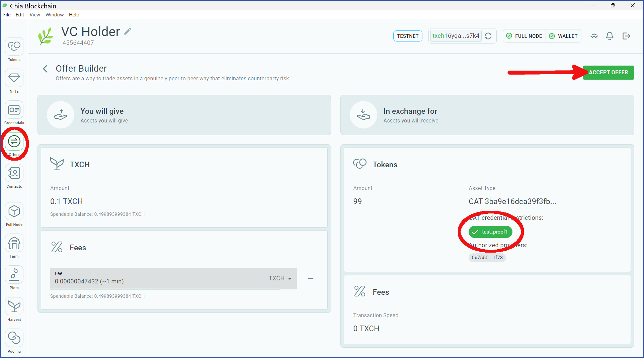Open the Farm sidebar section
Image resolution: width=644 pixels, height=358 pixels.
click(14, 246)
